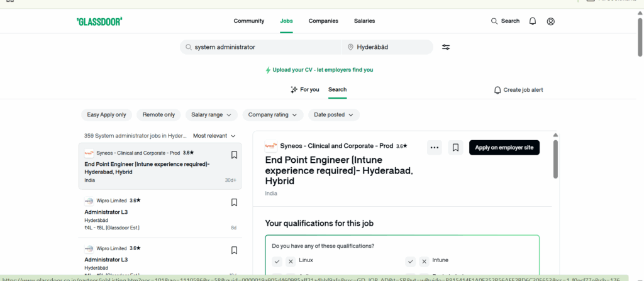Open Syneos company name in detail pane
Screen dimensions: 644x281
click(x=336, y=146)
